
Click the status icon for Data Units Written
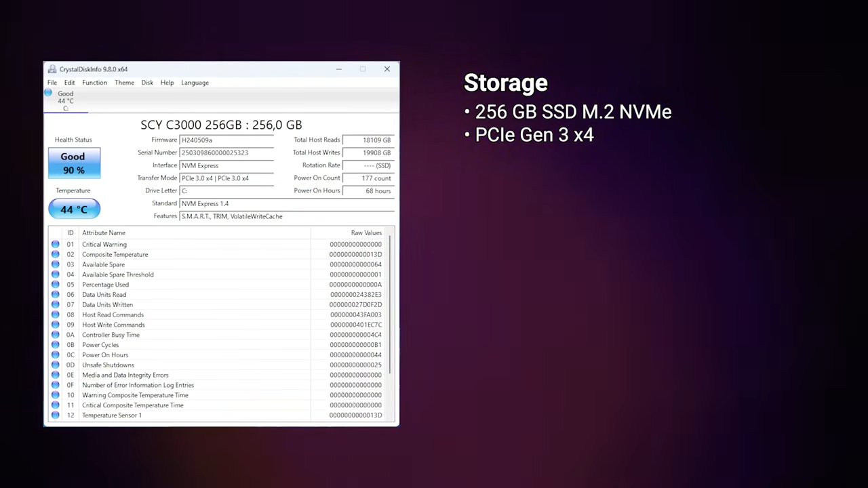(x=56, y=304)
